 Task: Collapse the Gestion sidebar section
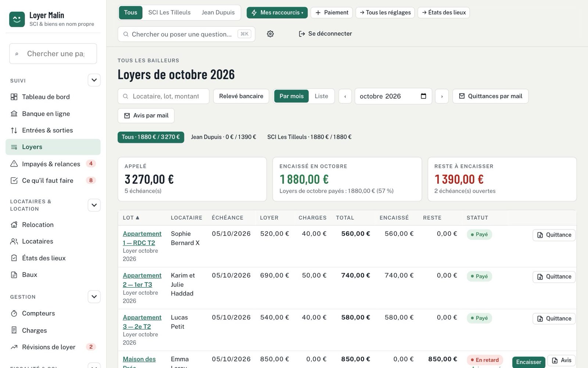tap(94, 297)
